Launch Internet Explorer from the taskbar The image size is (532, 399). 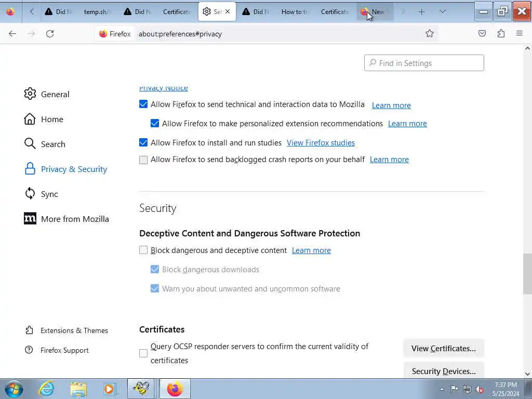tap(46, 389)
